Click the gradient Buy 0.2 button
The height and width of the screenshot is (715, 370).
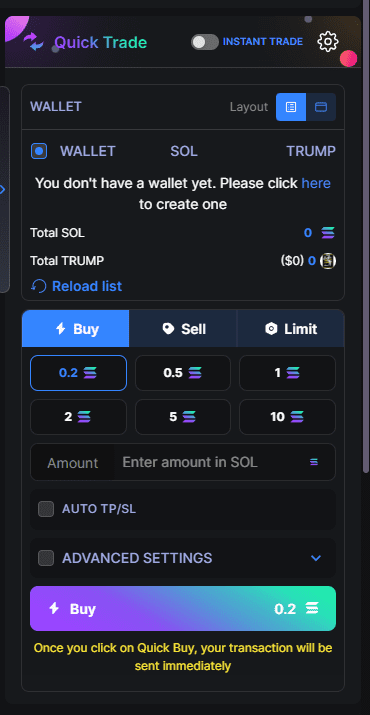pyautogui.click(x=183, y=609)
